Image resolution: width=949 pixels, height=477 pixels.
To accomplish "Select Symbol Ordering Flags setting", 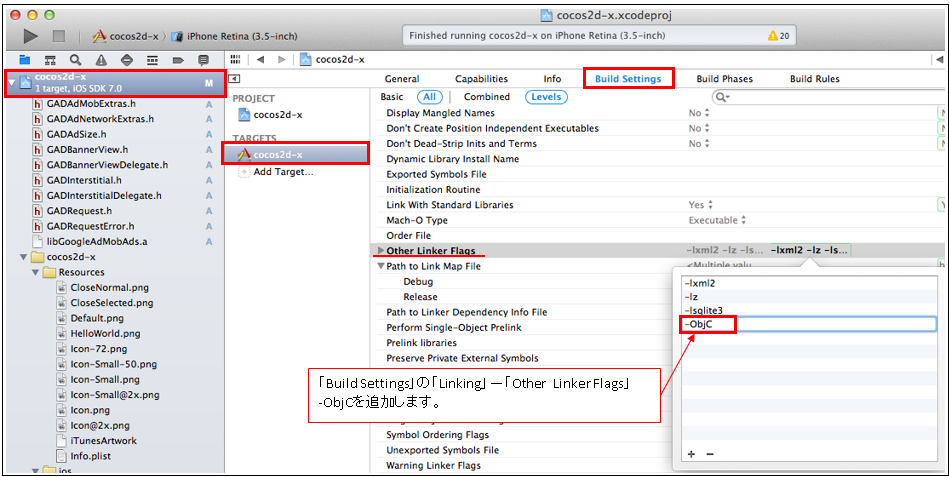I will (x=438, y=435).
